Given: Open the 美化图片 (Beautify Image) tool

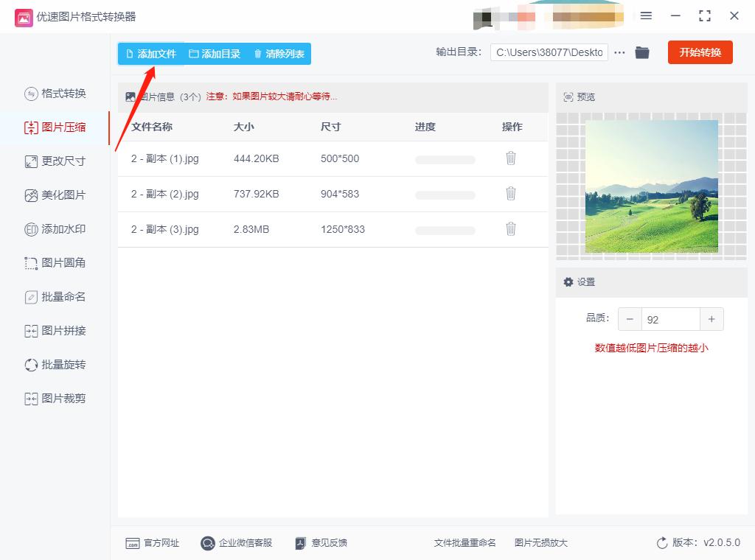Looking at the screenshot, I should [55, 195].
